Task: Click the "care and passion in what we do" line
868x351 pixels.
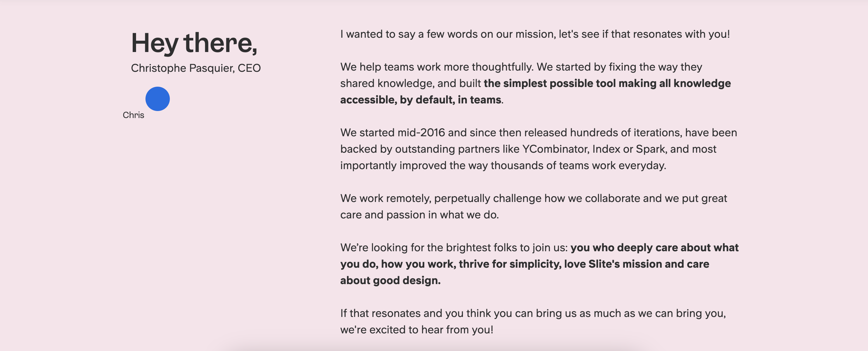Action: point(419,214)
